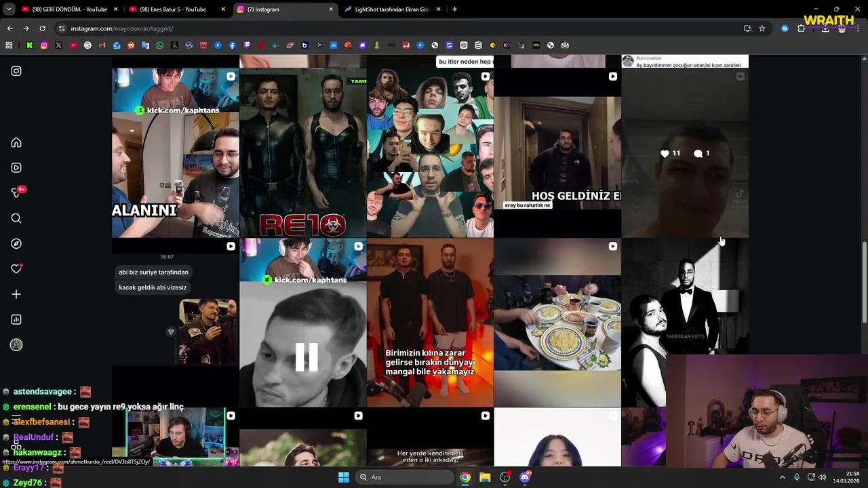This screenshot has height=488, width=868.
Task: Open Instagram notifications heart icon
Action: pyautogui.click(x=16, y=269)
